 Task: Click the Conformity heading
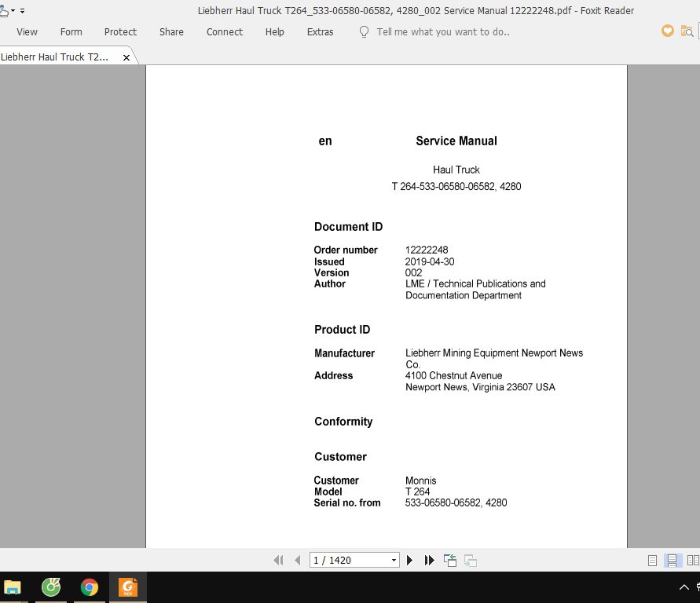click(x=343, y=422)
